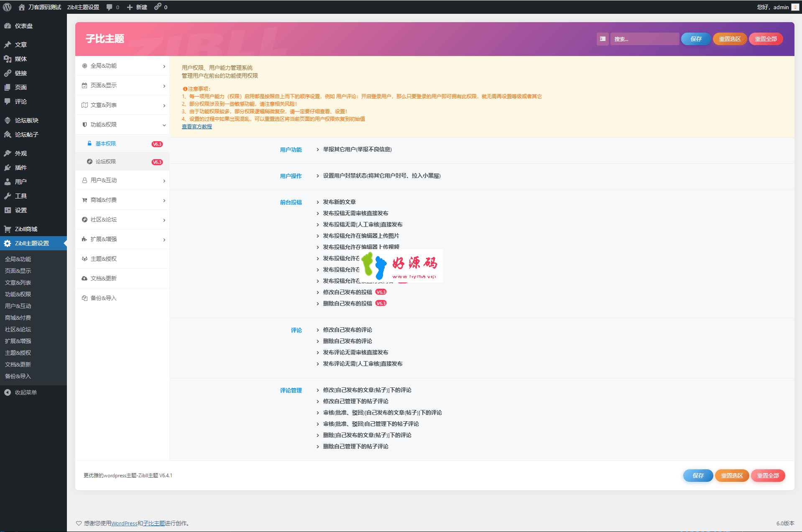Open the WordPress footer link
Viewport: 802px width, 532px height.
point(124,523)
